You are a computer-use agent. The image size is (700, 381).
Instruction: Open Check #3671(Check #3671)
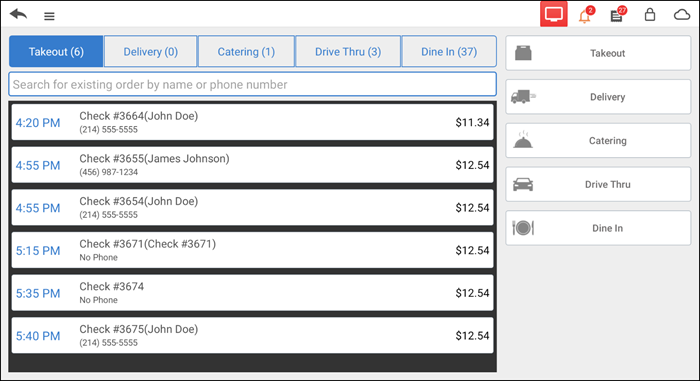(x=252, y=250)
